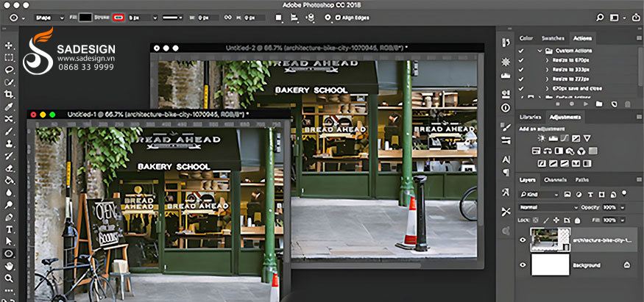Viewport: 644px width, 302px height.
Task: Switch to the Libraries tab
Action: pos(530,117)
